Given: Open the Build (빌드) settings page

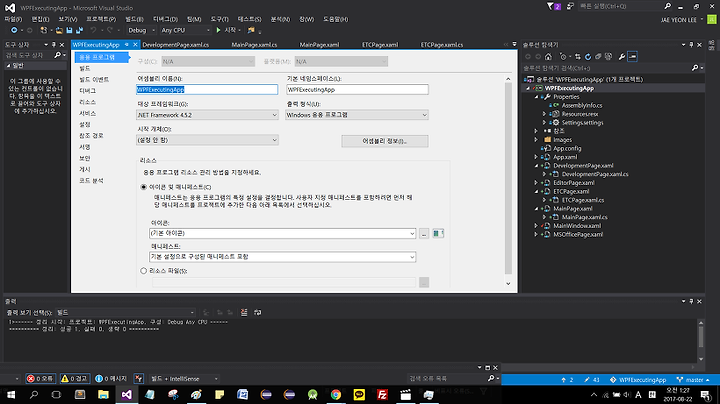Looking at the screenshot, I should [85, 68].
